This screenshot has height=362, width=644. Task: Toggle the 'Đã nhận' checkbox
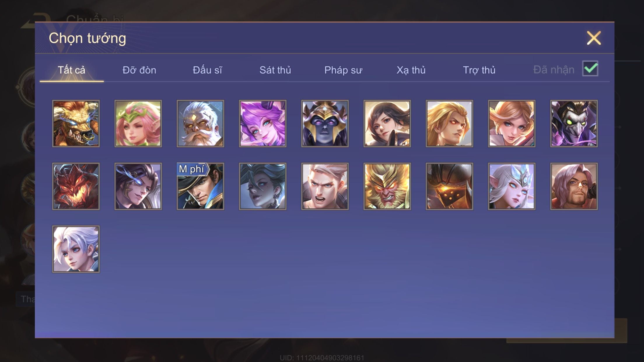(x=590, y=69)
